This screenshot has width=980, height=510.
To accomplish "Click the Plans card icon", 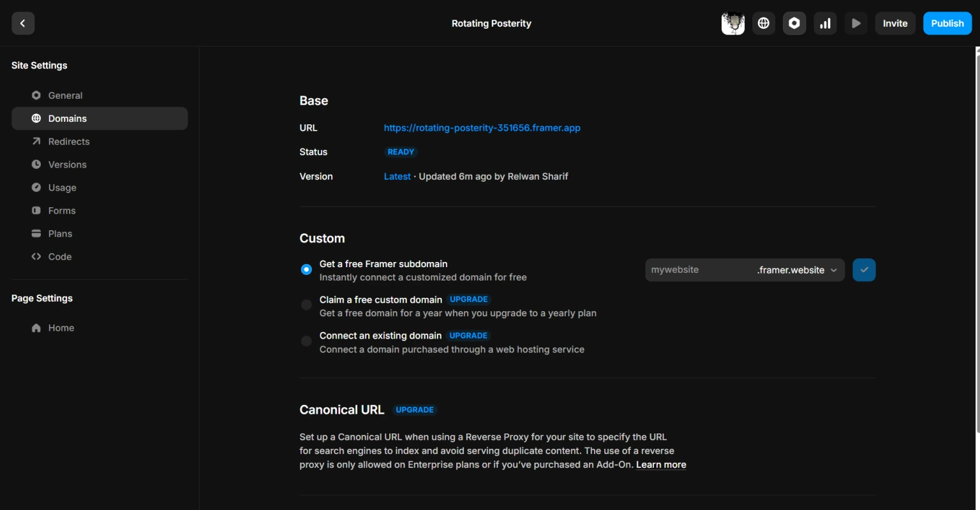I will [36, 233].
